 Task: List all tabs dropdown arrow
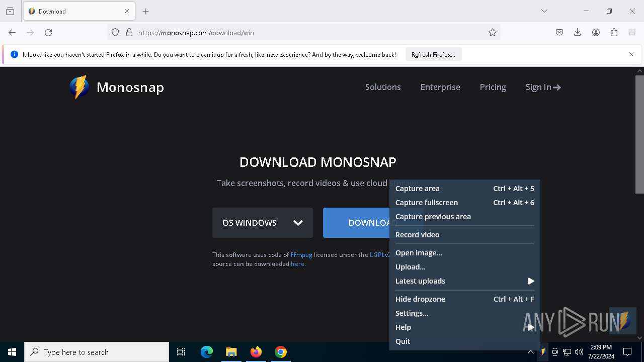(x=544, y=11)
